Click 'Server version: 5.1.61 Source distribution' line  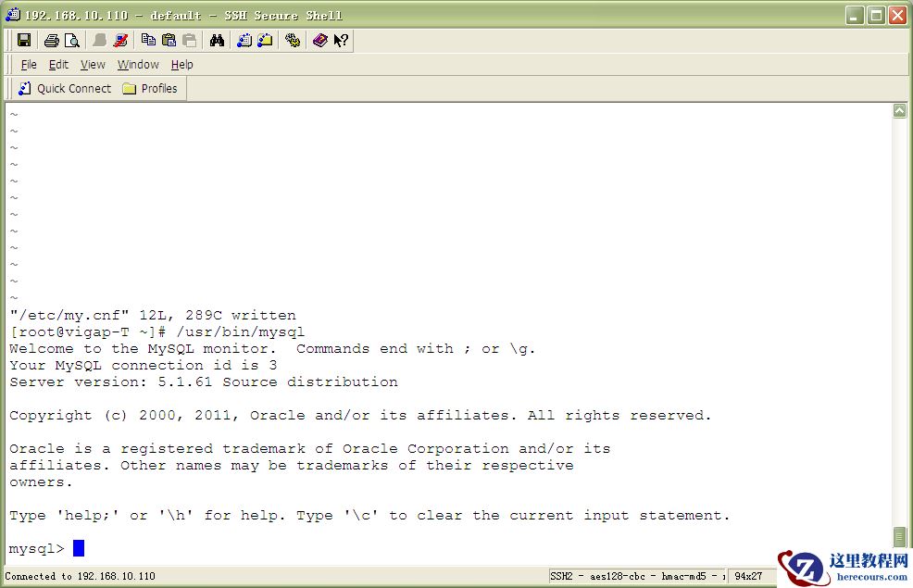204,382
